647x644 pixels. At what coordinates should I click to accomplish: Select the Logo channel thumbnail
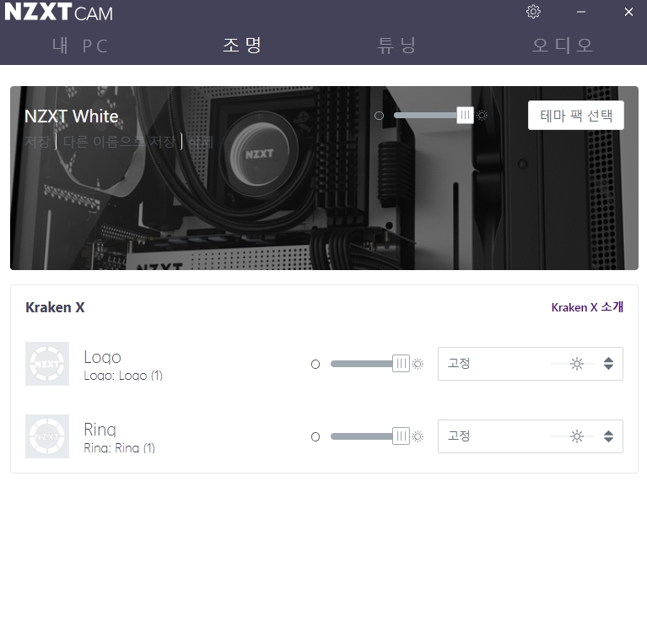coord(47,364)
